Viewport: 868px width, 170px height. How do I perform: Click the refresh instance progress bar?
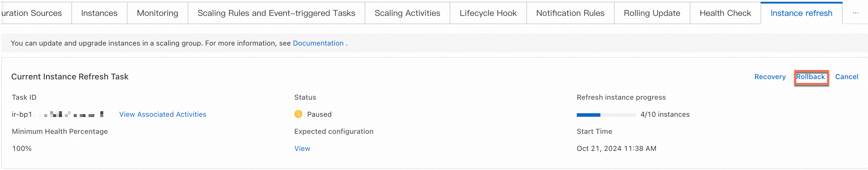tap(606, 115)
